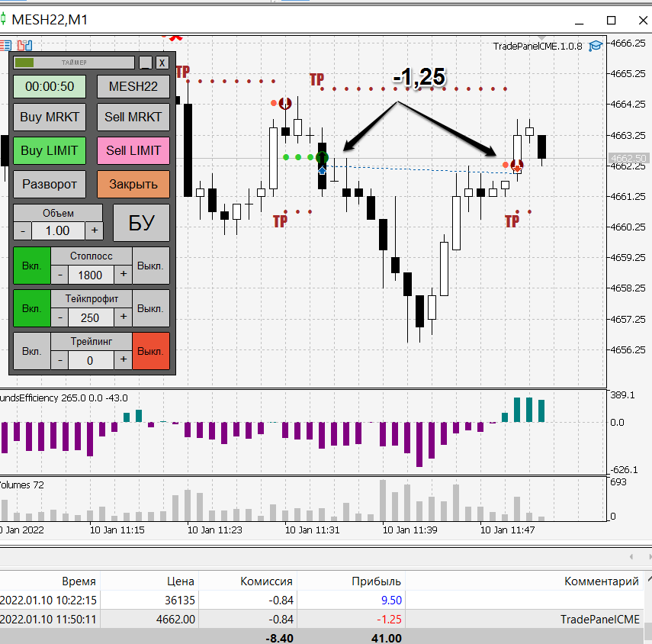Increase Трейлинг value with plus
This screenshot has width=652, height=644.
click(x=123, y=359)
